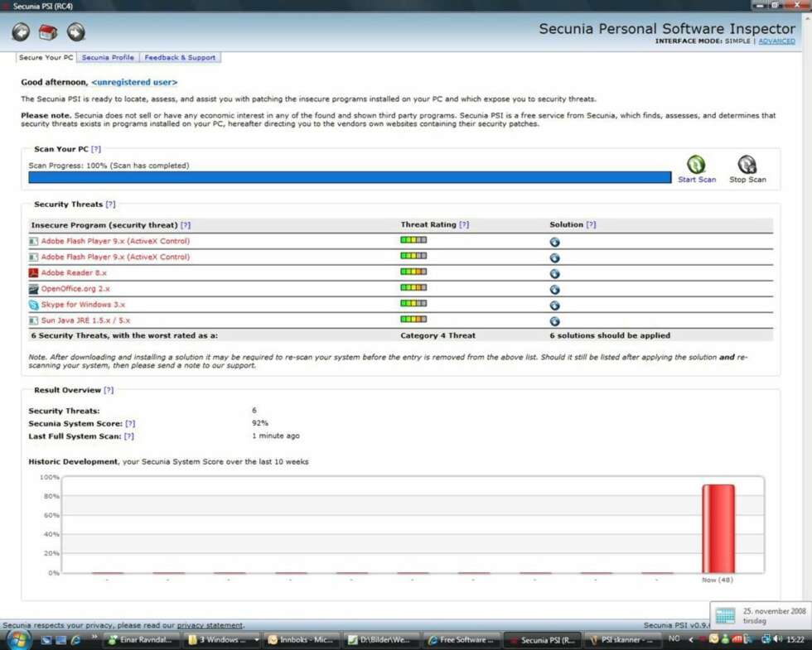Viewport: 812px width, 650px height.
Task: Switch to the PSI skanner taskbar window
Action: (622, 639)
